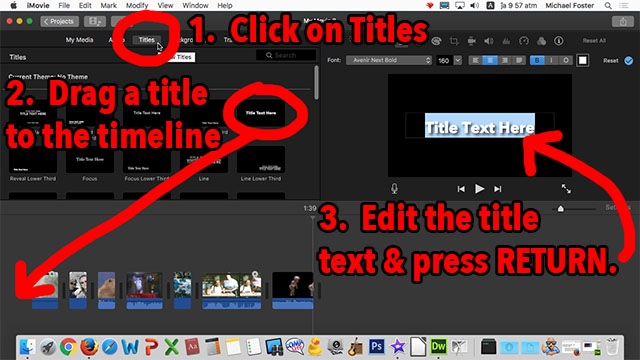Open Photoshop from the Dock

click(x=376, y=347)
